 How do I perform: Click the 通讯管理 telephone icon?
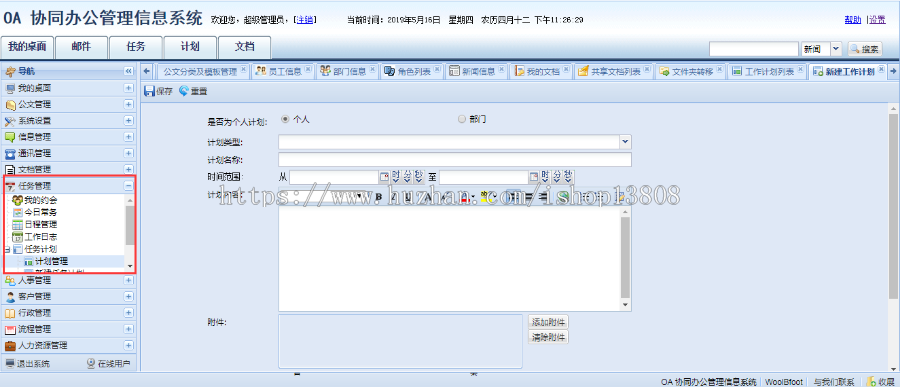click(x=10, y=153)
